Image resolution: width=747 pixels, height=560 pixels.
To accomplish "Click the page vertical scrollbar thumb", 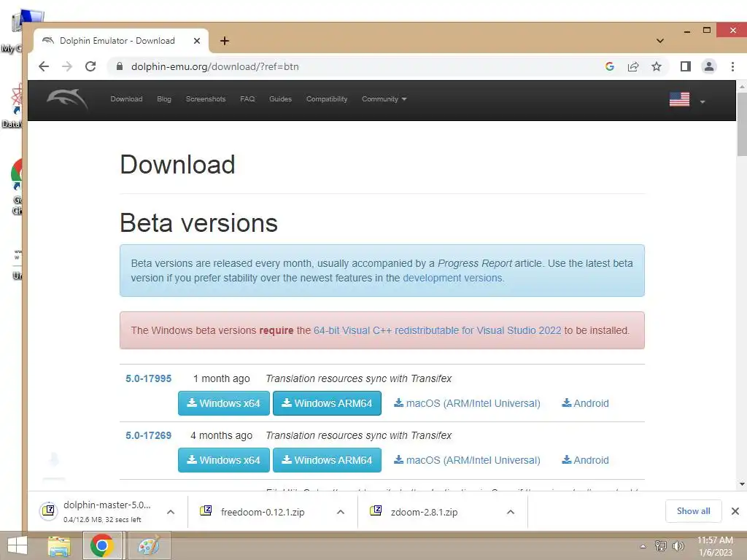I will 742,124.
